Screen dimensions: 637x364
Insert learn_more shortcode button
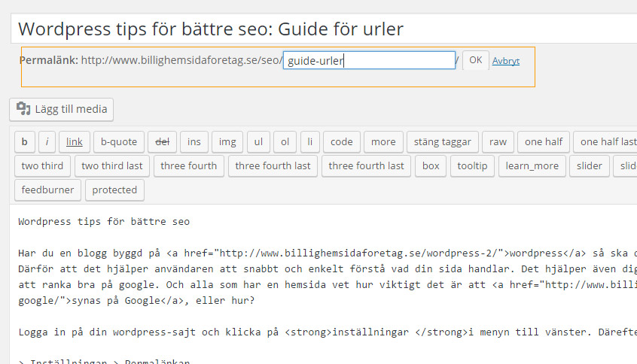pos(532,166)
